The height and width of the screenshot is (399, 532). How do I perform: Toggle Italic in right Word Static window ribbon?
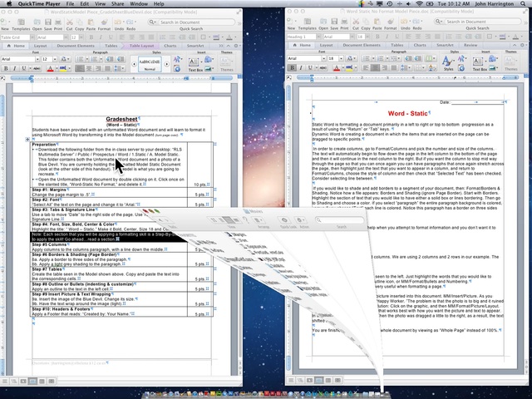[x=301, y=68]
